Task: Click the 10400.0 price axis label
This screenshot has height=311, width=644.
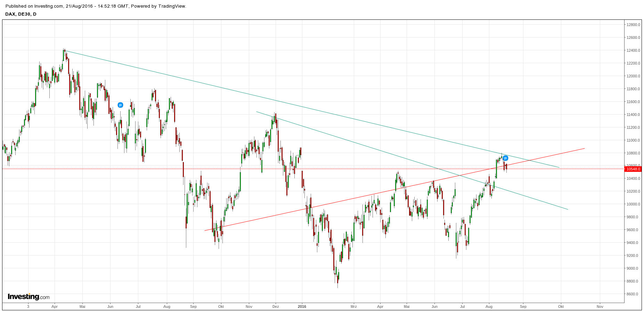Action: (633, 178)
